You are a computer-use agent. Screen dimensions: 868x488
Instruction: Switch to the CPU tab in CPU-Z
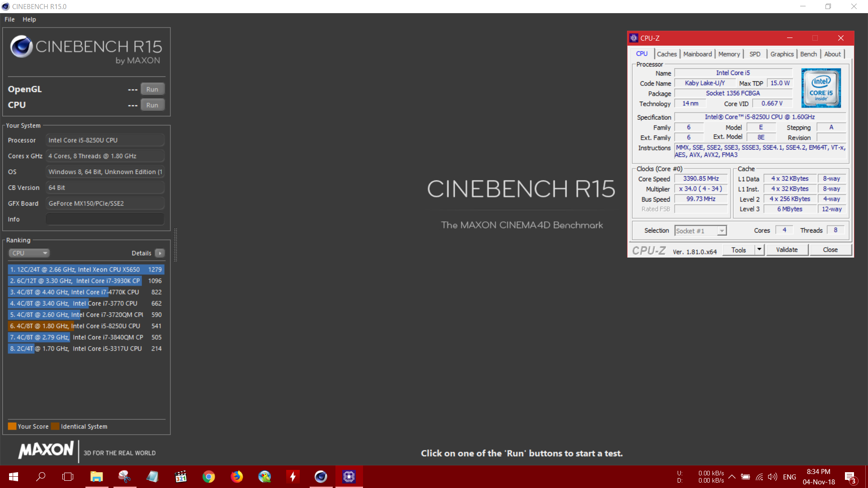[x=642, y=54]
